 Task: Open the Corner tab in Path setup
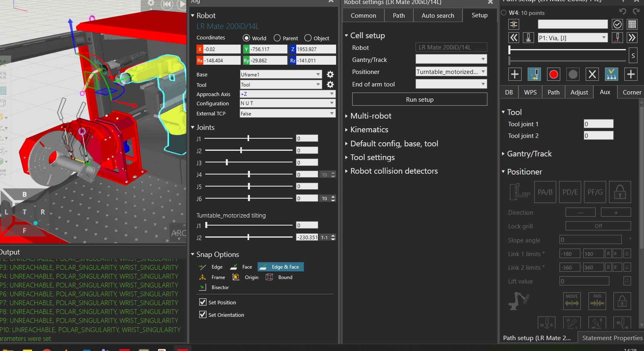click(632, 92)
